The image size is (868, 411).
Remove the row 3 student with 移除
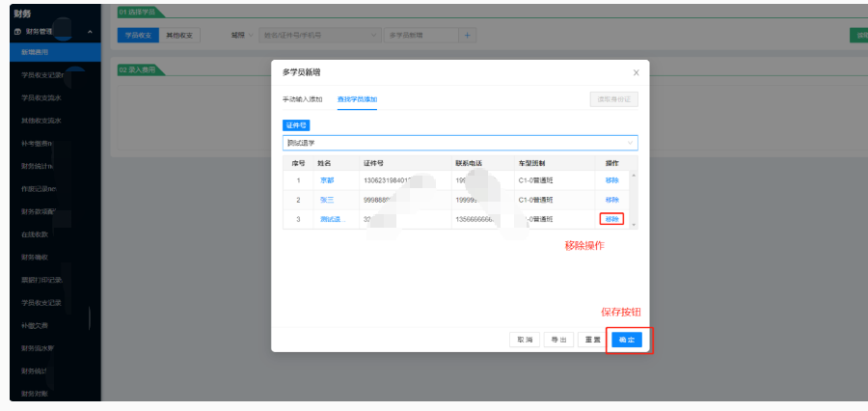[x=611, y=219]
